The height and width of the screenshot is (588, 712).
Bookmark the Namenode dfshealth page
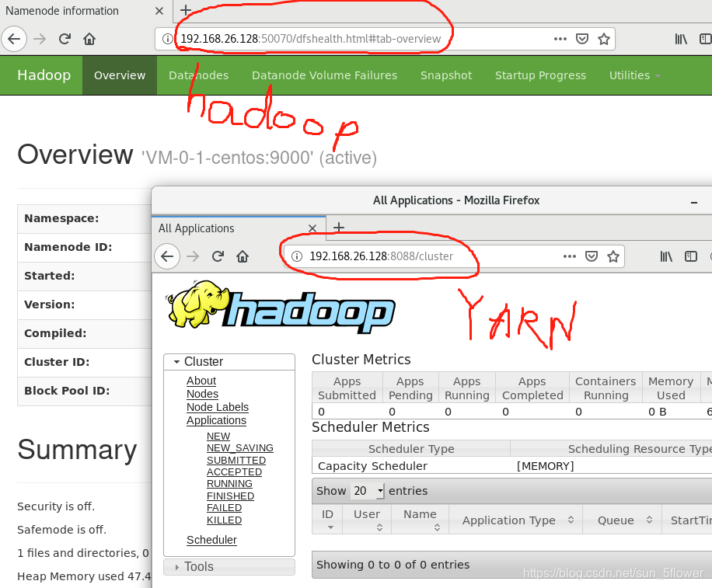tap(604, 39)
